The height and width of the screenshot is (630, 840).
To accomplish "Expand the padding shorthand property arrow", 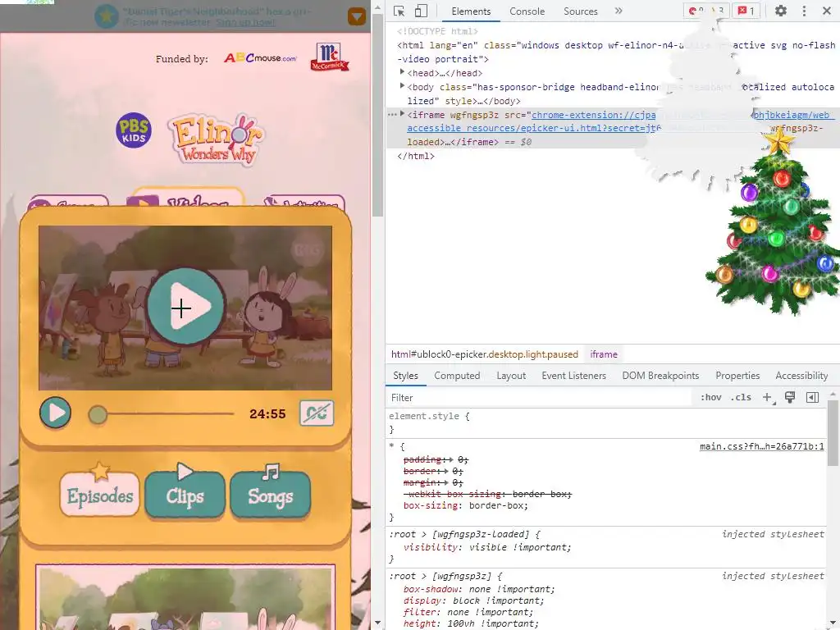I will tap(450, 459).
